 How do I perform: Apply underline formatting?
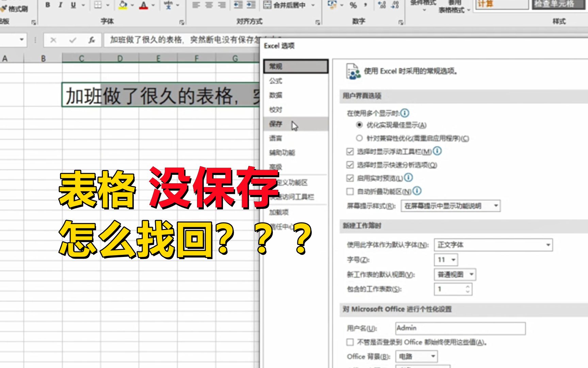(x=73, y=5)
